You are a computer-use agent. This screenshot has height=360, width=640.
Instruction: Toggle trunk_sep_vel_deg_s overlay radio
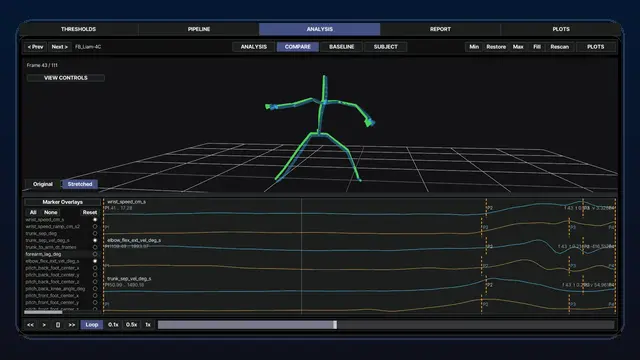point(95,240)
